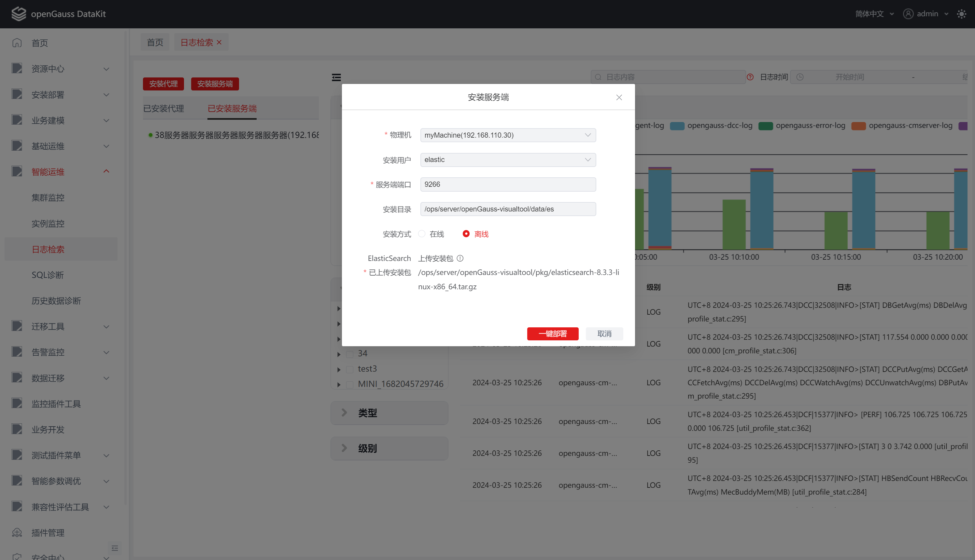
Task: Toggle the theme sun icon
Action: (961, 14)
